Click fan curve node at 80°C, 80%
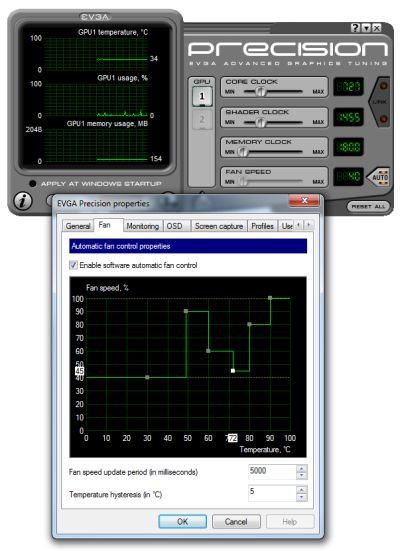 (249, 324)
